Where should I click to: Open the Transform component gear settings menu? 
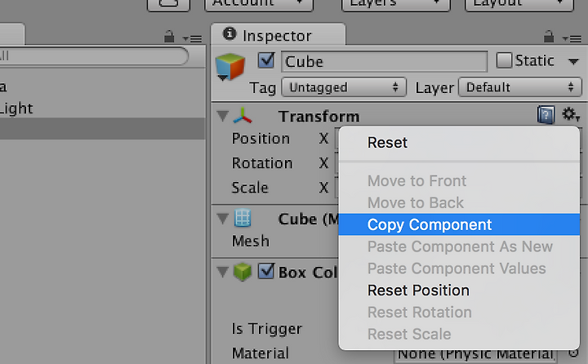tap(571, 115)
